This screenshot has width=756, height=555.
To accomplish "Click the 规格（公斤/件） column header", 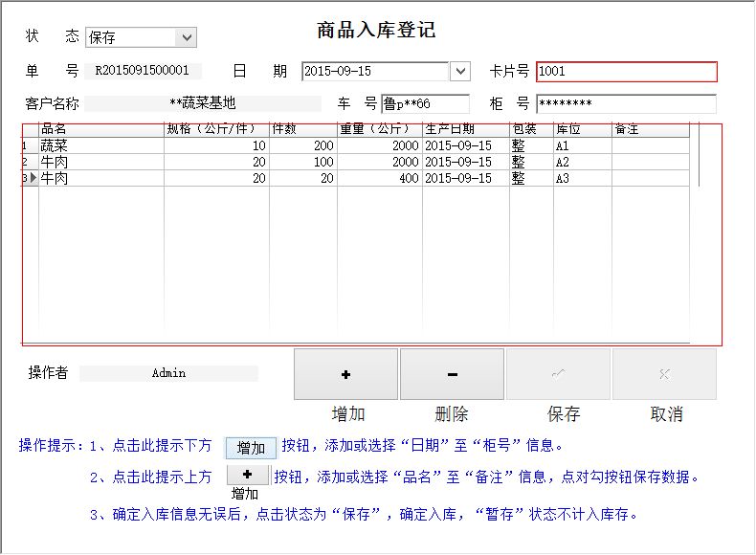I will (216, 129).
